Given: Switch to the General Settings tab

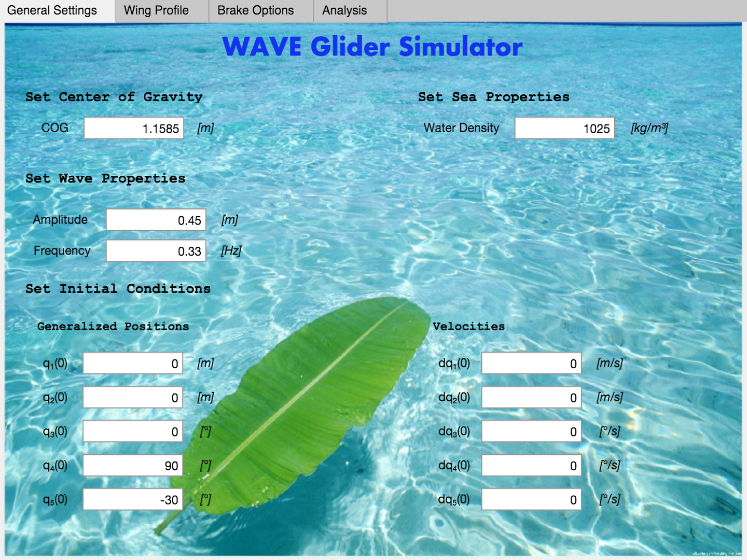Looking at the screenshot, I should pos(57,11).
